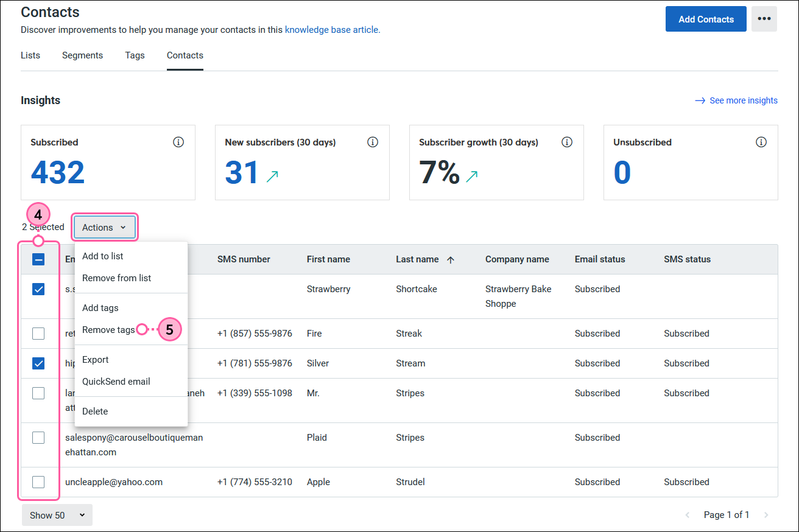The image size is (799, 532).
Task: Click the SMS status column header
Action: click(687, 259)
